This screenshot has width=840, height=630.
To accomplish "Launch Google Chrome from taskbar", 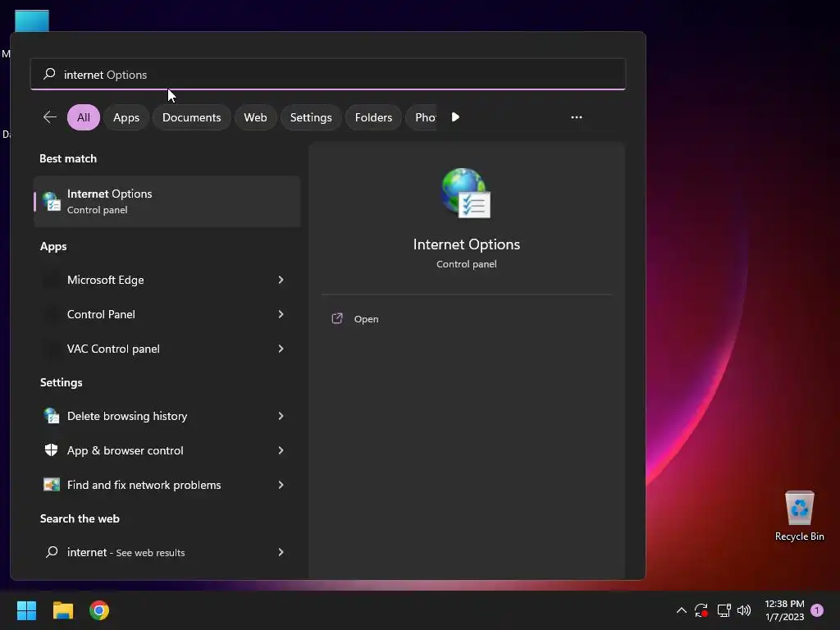I will point(99,610).
